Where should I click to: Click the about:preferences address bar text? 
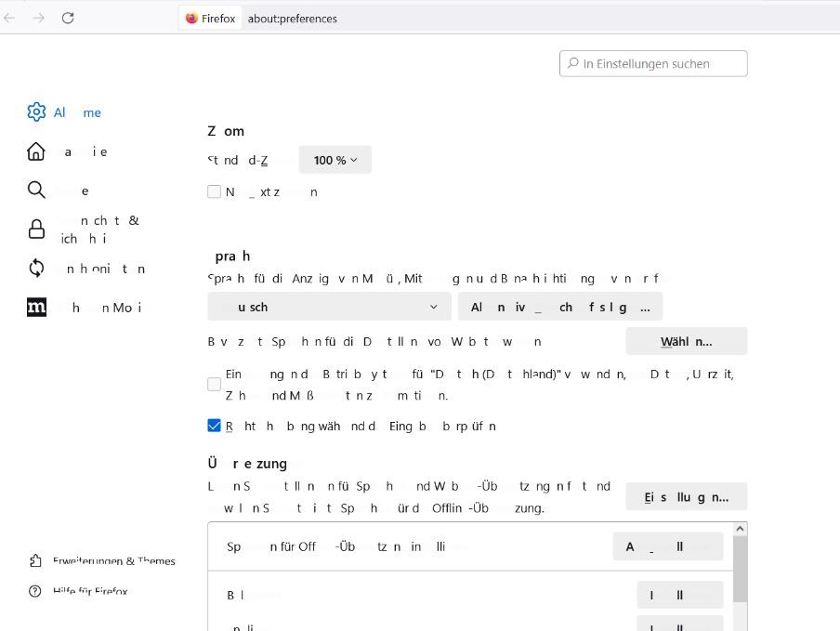pos(292,19)
